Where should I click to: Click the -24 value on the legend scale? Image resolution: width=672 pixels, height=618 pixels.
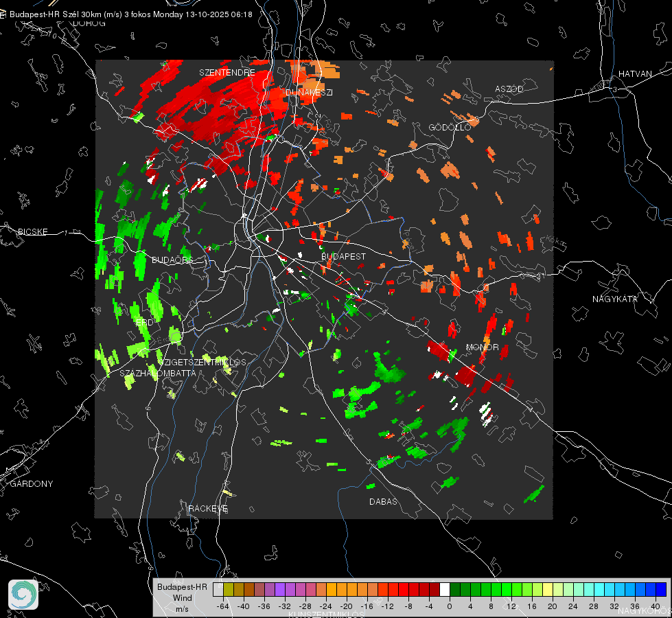pyautogui.click(x=325, y=606)
